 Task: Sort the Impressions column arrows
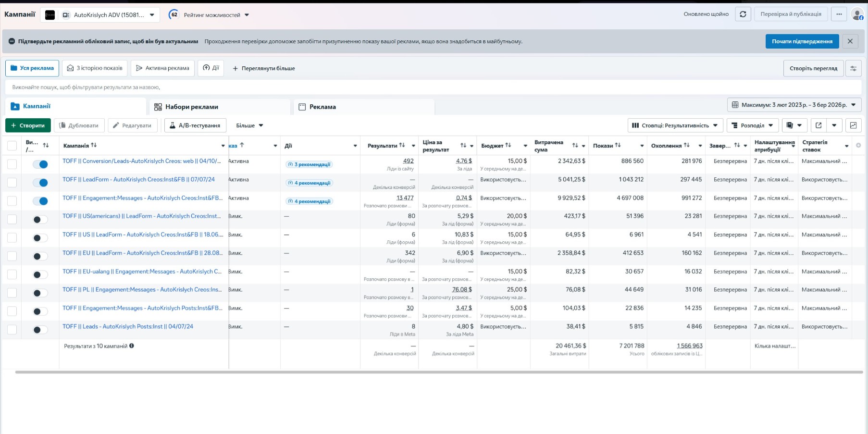(x=618, y=145)
